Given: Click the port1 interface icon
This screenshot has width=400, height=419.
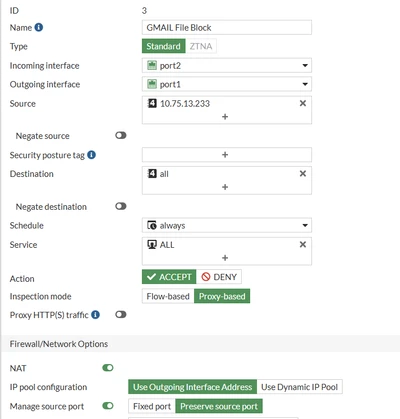Looking at the screenshot, I should 152,84.
